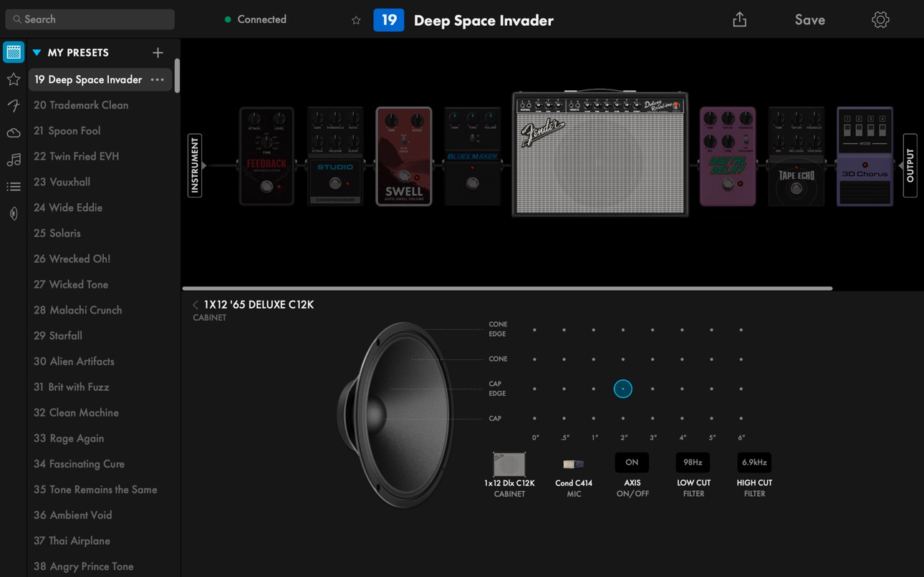Viewport: 924px width, 577px height.
Task: Open the High Cut filter value 6.9kHz
Action: 754,462
